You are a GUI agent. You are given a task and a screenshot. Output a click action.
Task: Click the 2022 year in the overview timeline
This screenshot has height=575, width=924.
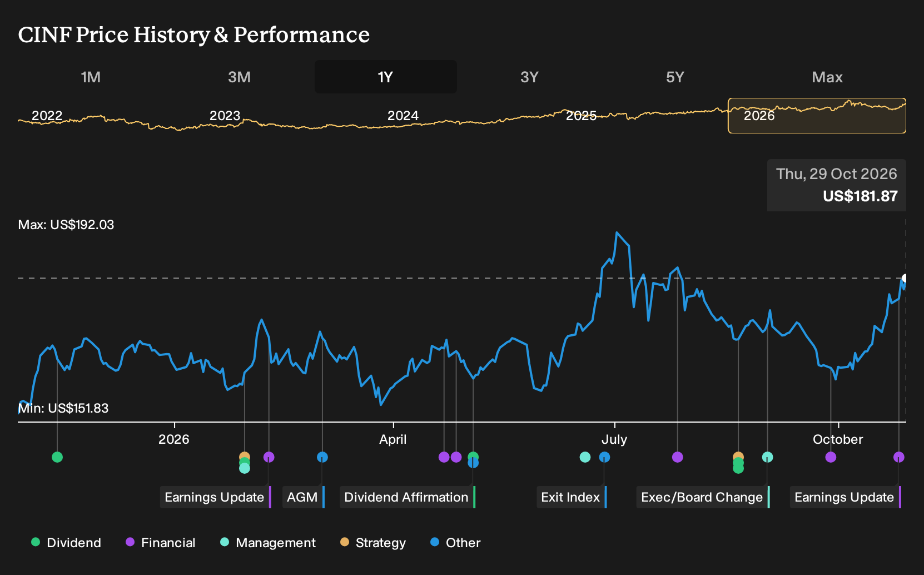[x=47, y=116]
